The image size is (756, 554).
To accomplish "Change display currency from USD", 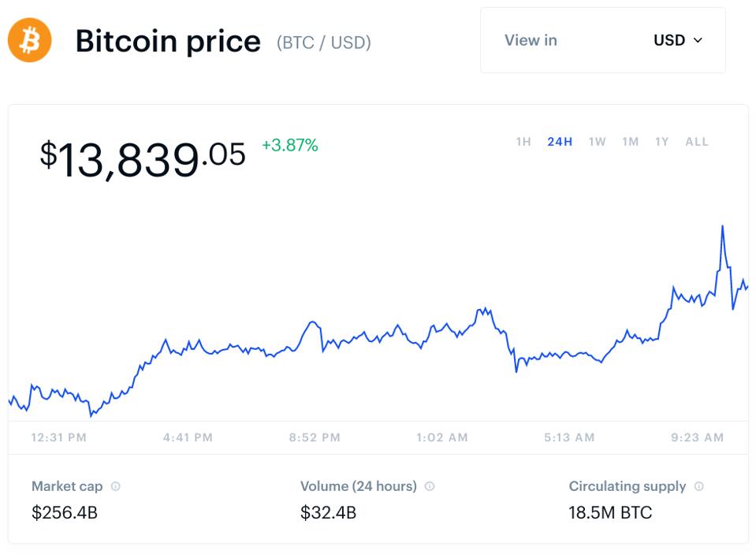I will 668,40.
